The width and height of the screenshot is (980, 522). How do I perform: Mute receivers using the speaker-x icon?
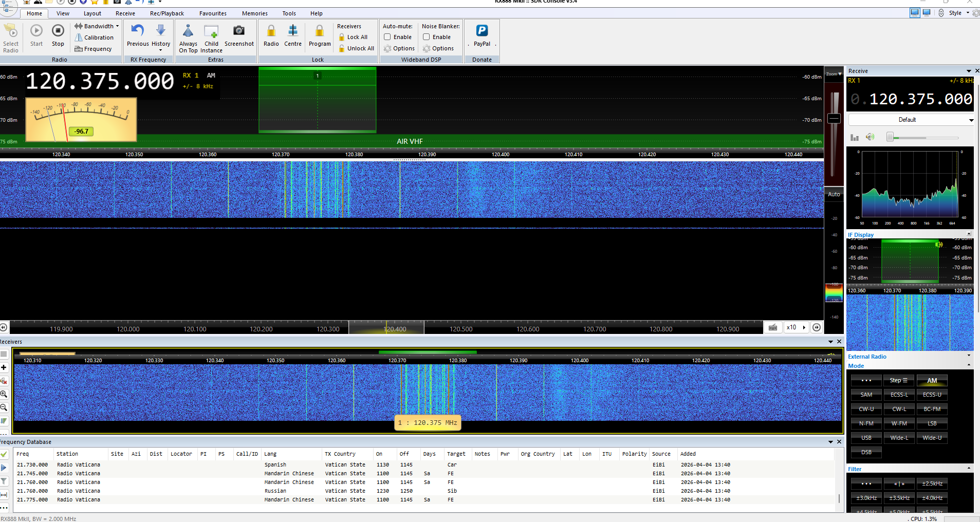[4, 381]
